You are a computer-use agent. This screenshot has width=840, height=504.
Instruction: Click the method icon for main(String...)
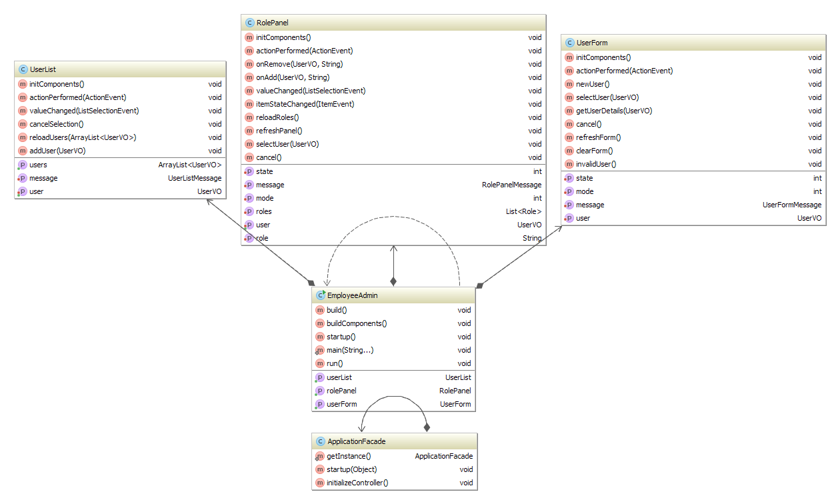click(319, 350)
